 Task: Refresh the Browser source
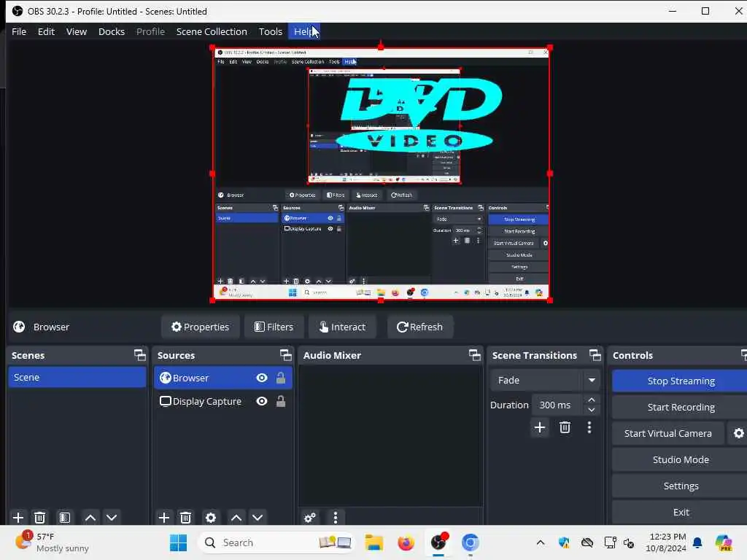(419, 327)
